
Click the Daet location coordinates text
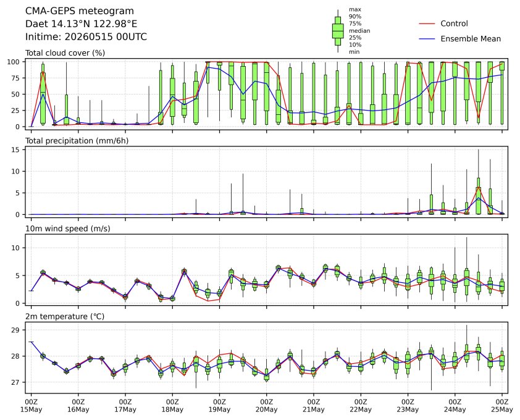coord(82,24)
